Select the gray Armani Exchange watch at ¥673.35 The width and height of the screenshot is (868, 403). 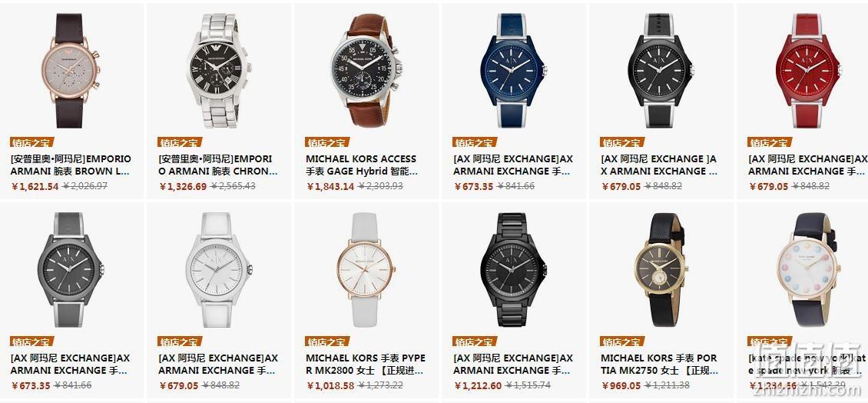coord(70,270)
